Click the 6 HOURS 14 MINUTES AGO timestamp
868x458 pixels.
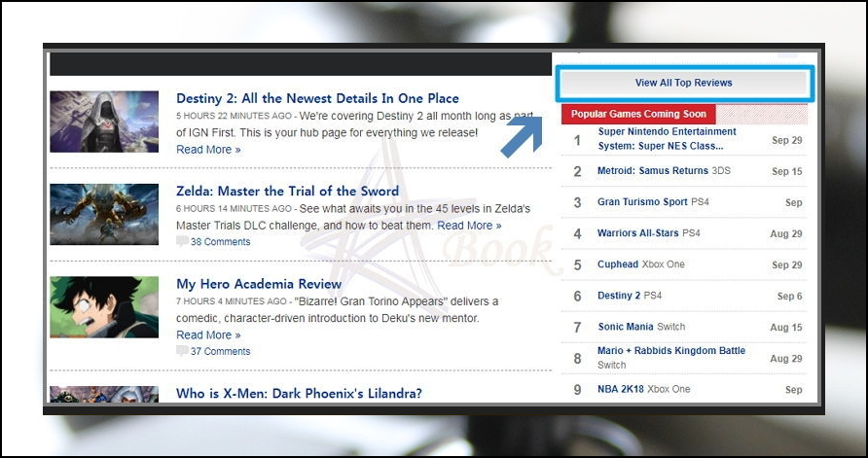click(x=233, y=209)
